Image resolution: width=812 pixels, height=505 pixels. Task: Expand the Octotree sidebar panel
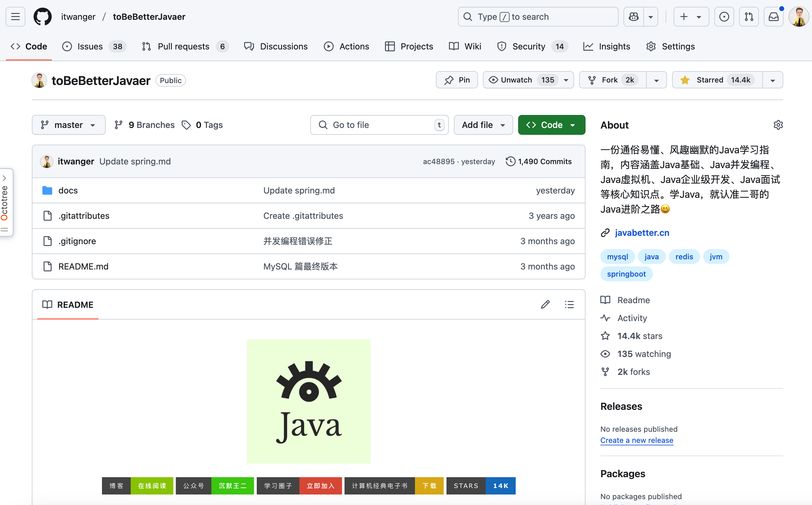pos(5,178)
